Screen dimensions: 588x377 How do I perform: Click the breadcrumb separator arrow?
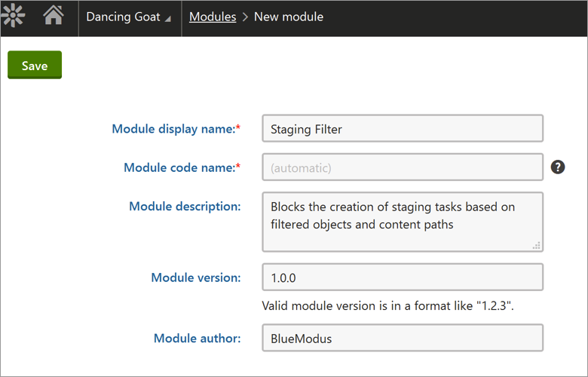(x=245, y=17)
